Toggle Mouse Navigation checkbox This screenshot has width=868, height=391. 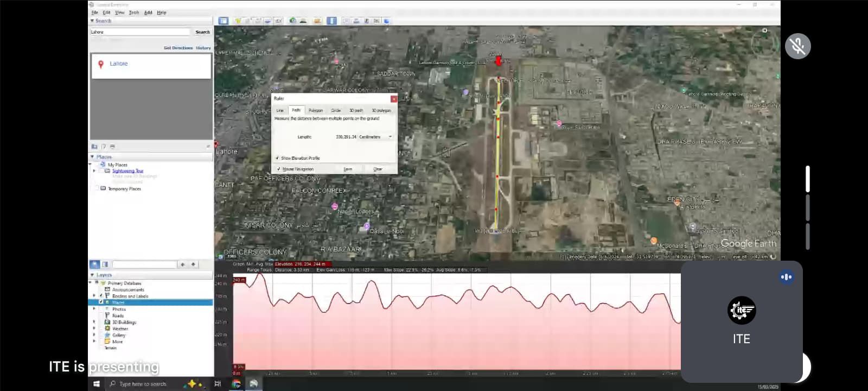point(278,169)
